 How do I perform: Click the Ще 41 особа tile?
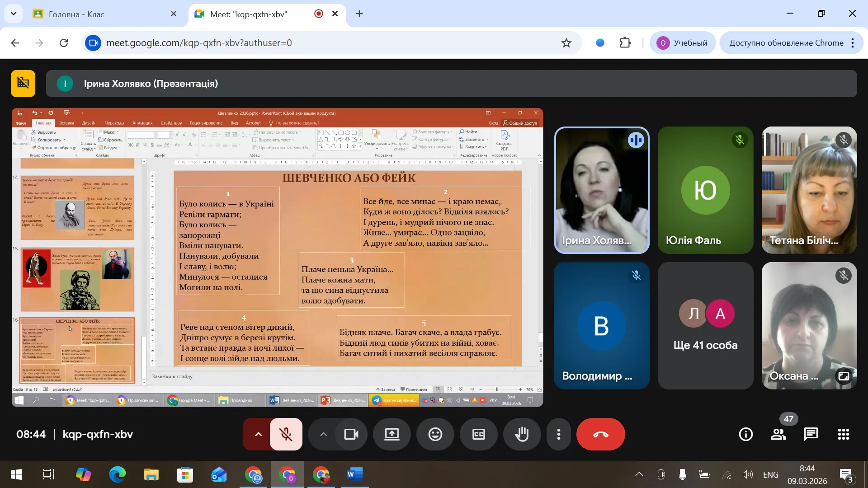(705, 326)
